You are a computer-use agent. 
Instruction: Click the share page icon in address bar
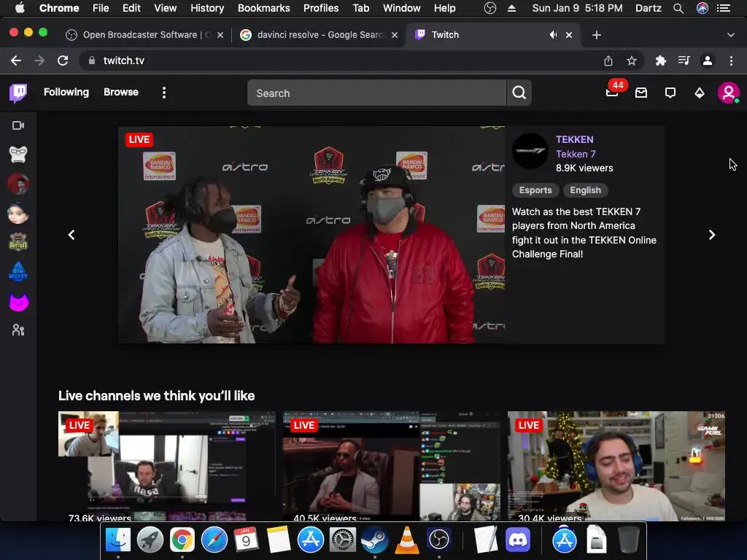(x=608, y=61)
